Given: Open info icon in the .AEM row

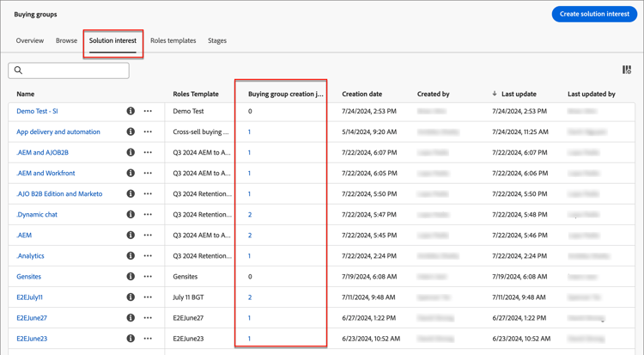Looking at the screenshot, I should [x=131, y=235].
